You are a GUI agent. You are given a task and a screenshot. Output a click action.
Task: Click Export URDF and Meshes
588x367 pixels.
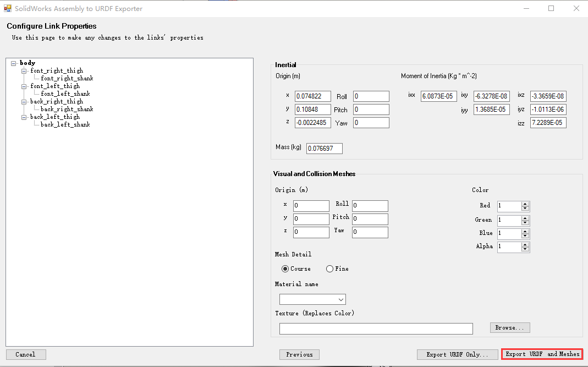(542, 354)
